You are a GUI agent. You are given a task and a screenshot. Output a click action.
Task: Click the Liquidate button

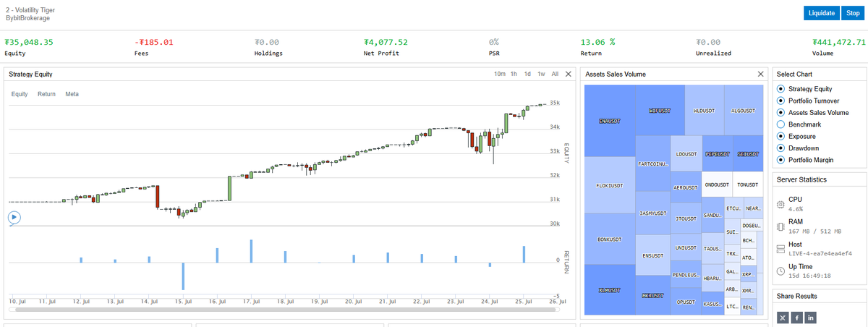(x=821, y=13)
